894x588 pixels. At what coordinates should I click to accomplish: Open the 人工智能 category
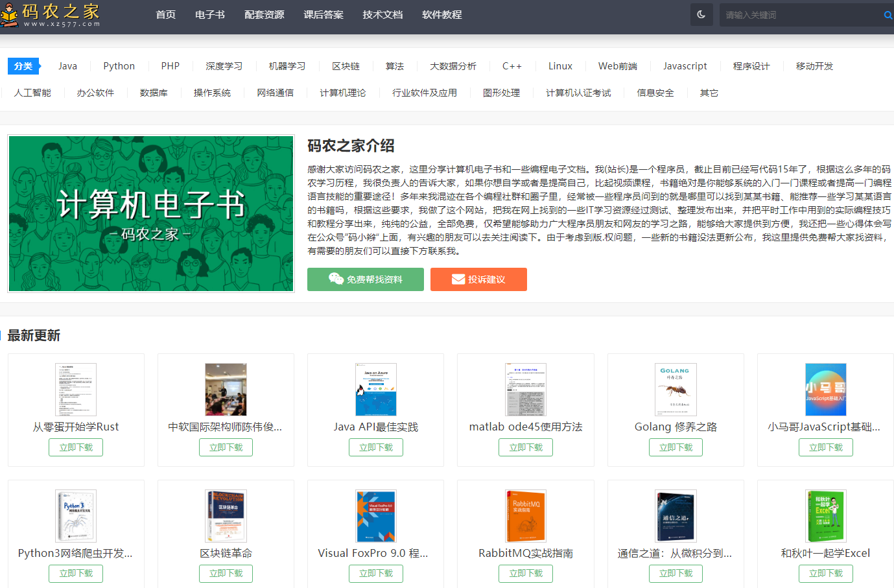pos(32,93)
